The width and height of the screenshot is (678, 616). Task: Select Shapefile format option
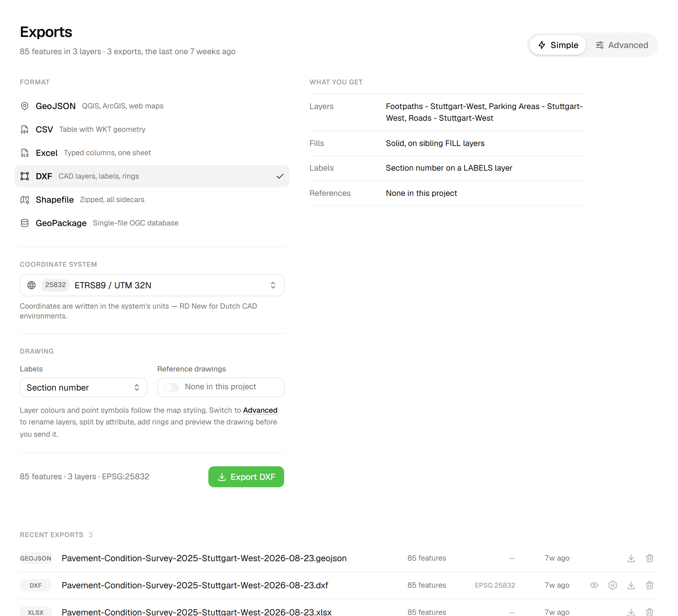[x=152, y=200]
